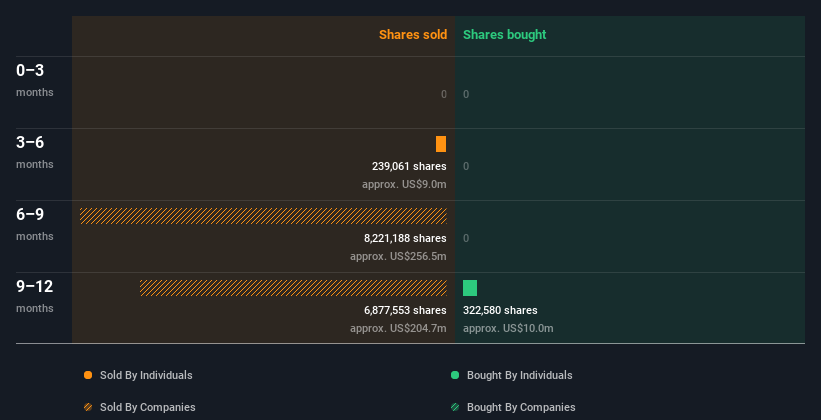
Task: Select the 9–12 months green bought bar
Action: [x=470, y=288]
